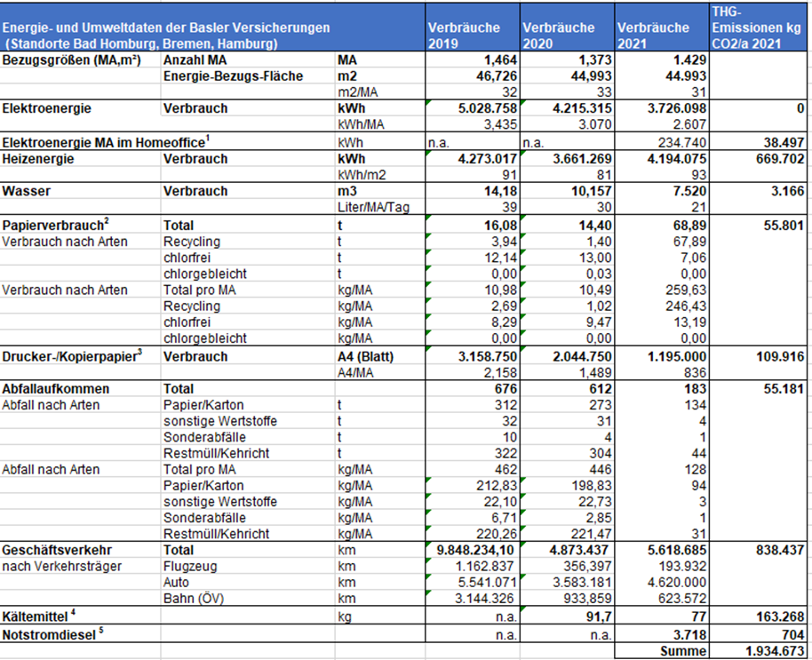812x660 pixels.
Task: Select the 'Bezugsgrößen (MA,m²)' row label
Action: coord(71,60)
